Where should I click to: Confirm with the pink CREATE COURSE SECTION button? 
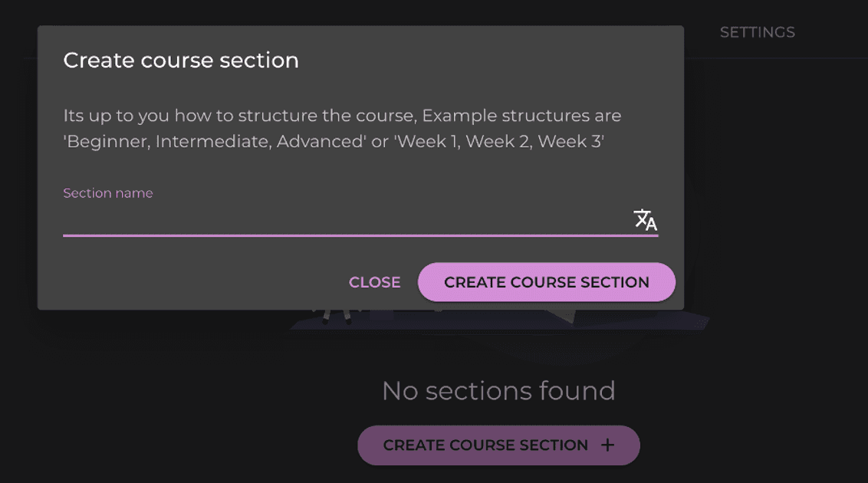coord(547,282)
